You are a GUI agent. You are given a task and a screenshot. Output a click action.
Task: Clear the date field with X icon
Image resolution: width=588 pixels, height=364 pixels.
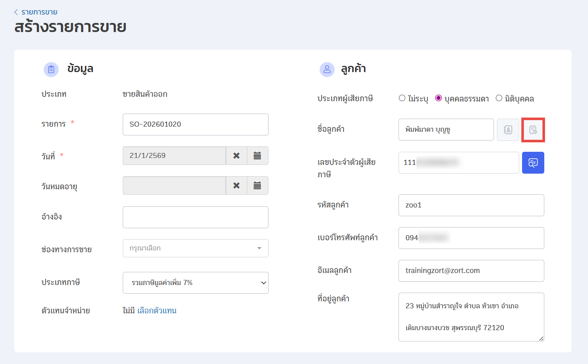[236, 156]
